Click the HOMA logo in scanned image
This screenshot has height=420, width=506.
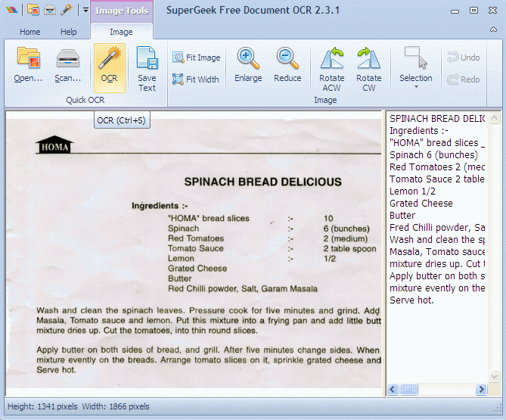click(55, 145)
